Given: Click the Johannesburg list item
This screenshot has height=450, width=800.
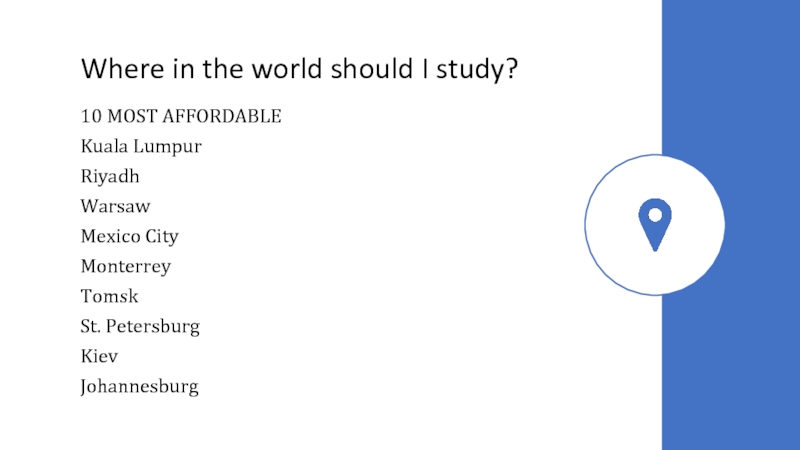Looking at the screenshot, I should point(140,387).
